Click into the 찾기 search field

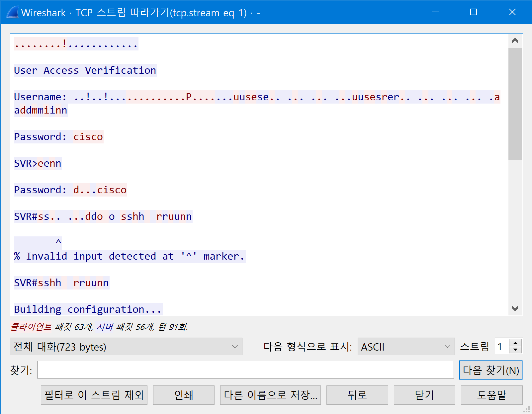pos(245,370)
